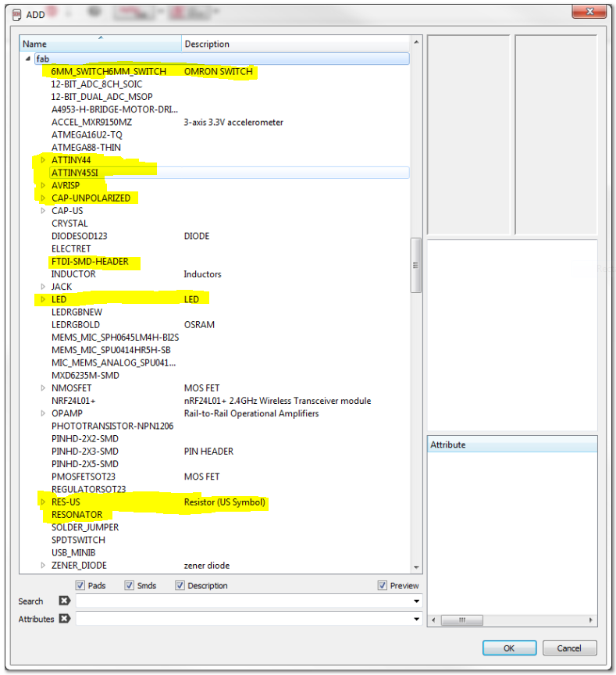Click the Attribute panel scroll right arrow
Screen dimensions: 616x675
coord(591,620)
